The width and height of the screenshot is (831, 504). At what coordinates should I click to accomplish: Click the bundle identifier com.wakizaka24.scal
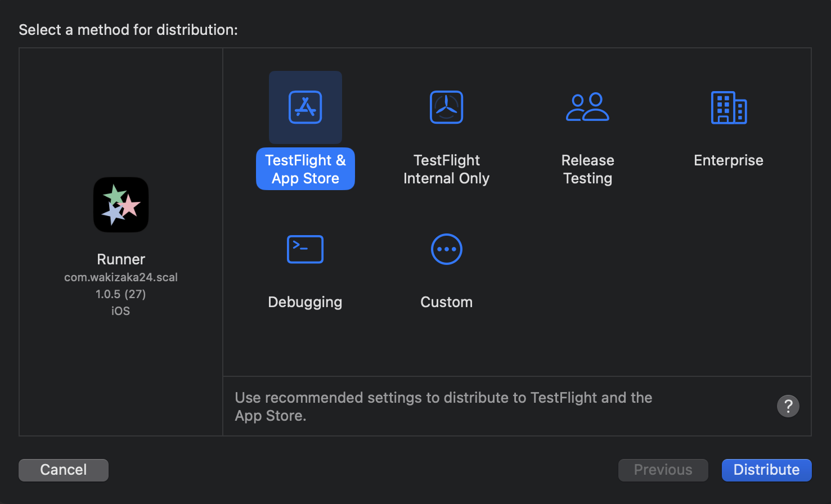[121, 277]
